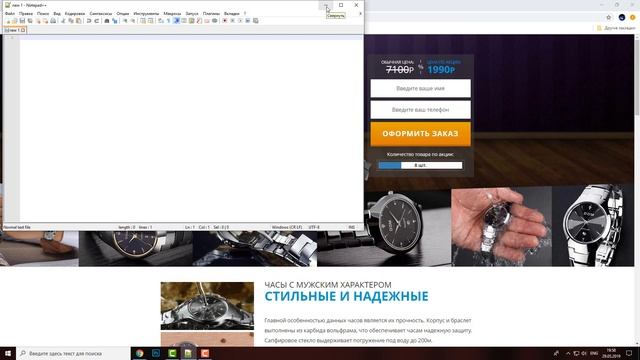
Task: Expand the hidden system tray icons chevron
Action: pyautogui.click(x=568, y=353)
